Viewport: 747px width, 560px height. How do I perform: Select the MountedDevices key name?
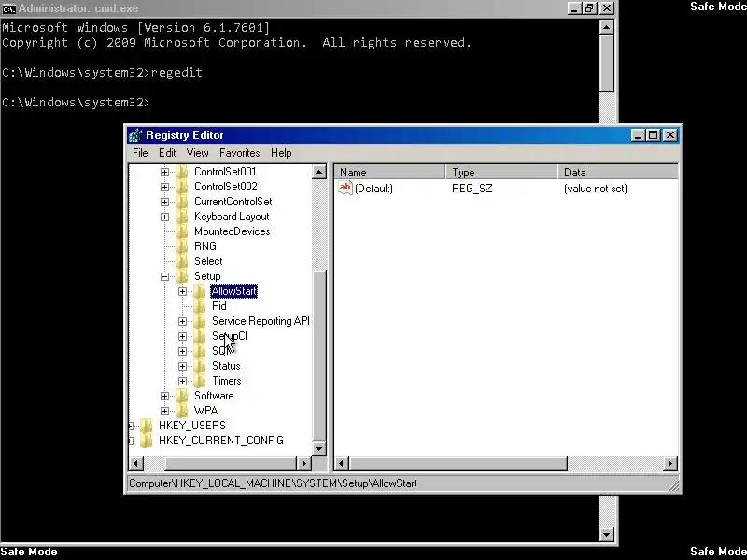(232, 231)
